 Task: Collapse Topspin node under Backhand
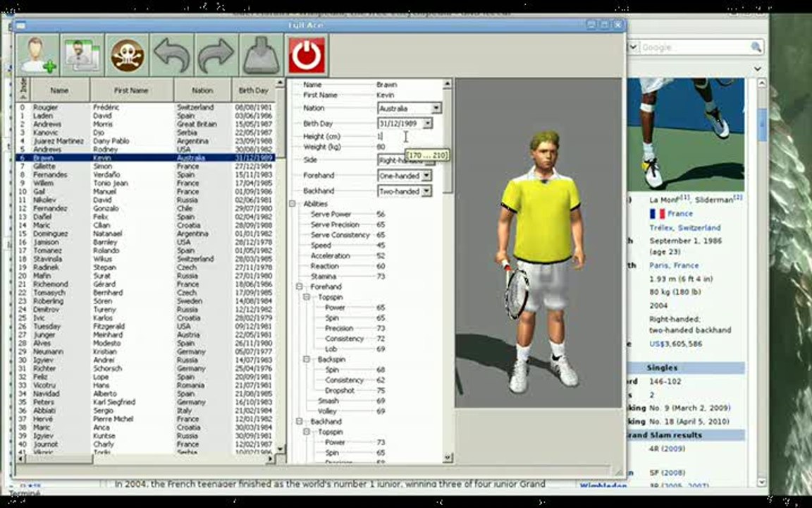point(307,432)
